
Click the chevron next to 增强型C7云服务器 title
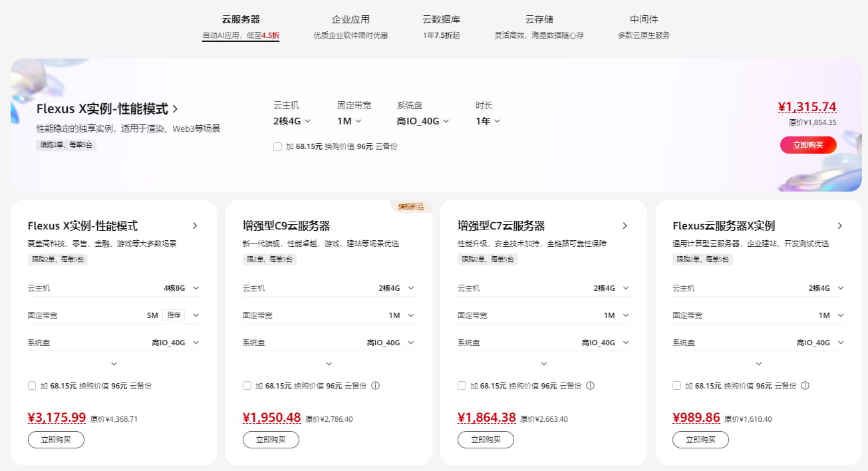click(x=625, y=226)
